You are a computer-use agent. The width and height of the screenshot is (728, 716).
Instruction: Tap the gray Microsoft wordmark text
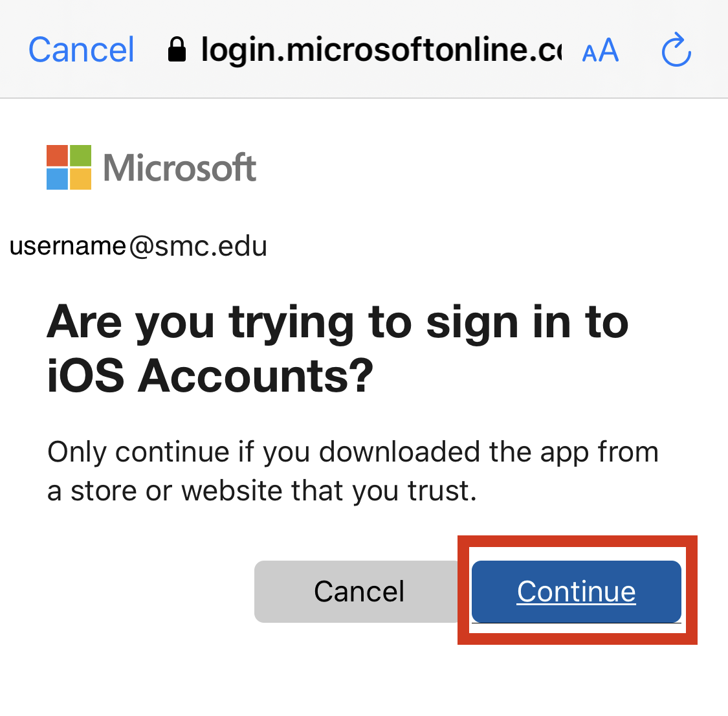(x=180, y=168)
